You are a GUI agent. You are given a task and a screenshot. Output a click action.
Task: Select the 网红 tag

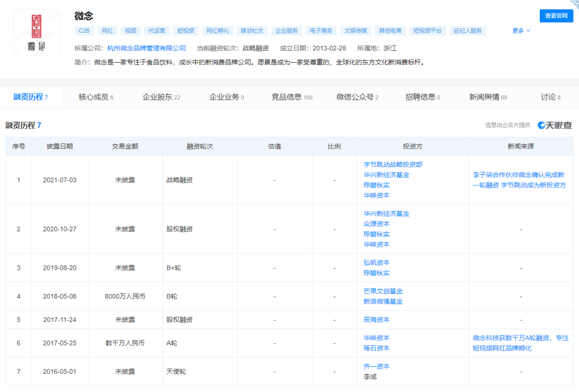click(107, 31)
